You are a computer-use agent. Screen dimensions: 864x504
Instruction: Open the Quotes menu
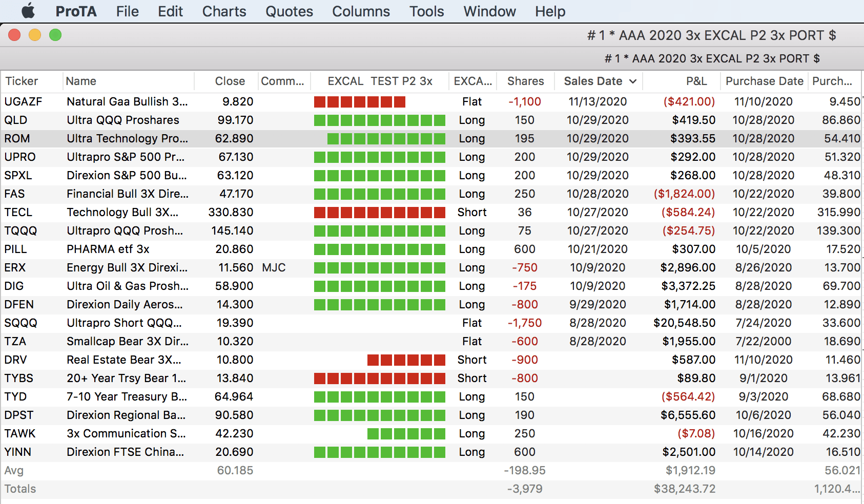(289, 11)
